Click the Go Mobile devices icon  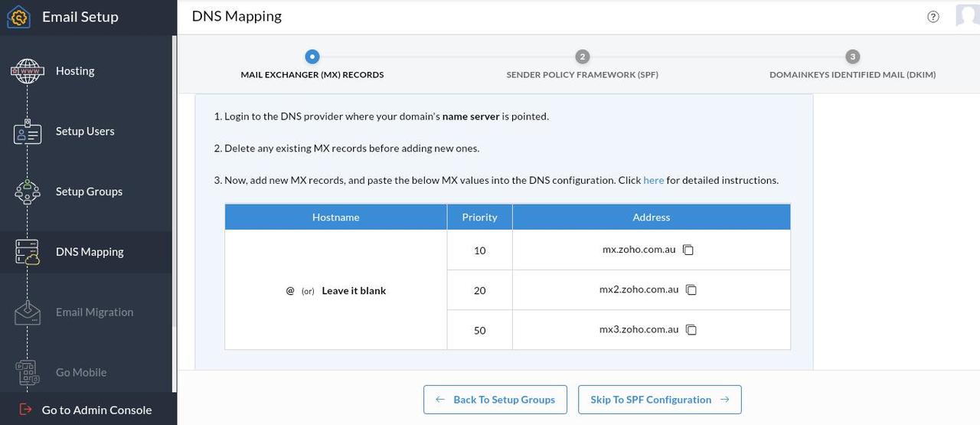coord(28,372)
